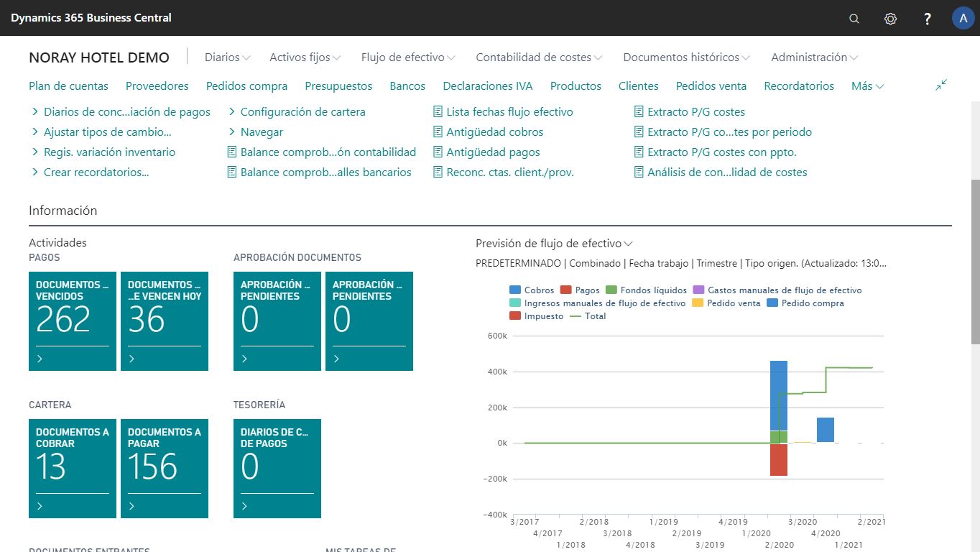Open the Clientes list

(x=638, y=86)
